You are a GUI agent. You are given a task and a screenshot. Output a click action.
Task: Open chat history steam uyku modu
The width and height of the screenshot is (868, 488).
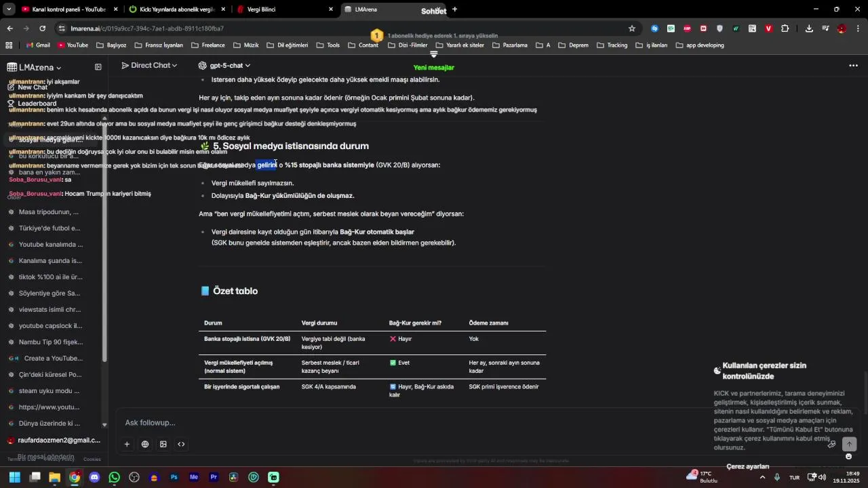pyautogui.click(x=51, y=391)
